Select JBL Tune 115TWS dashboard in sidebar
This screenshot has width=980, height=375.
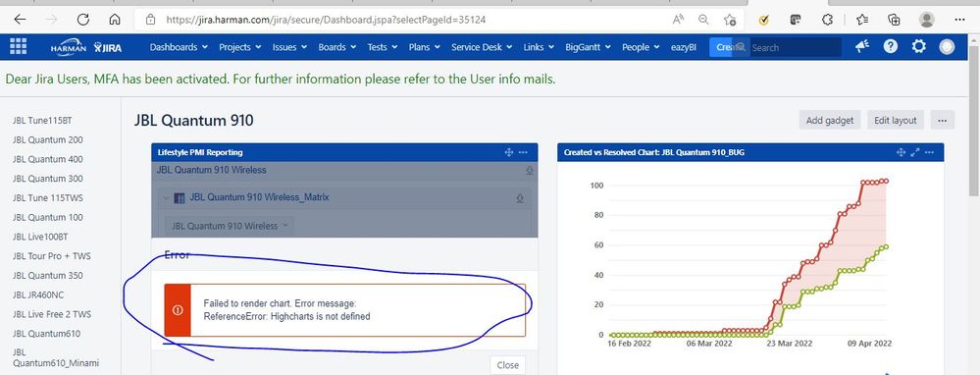pyautogui.click(x=47, y=198)
